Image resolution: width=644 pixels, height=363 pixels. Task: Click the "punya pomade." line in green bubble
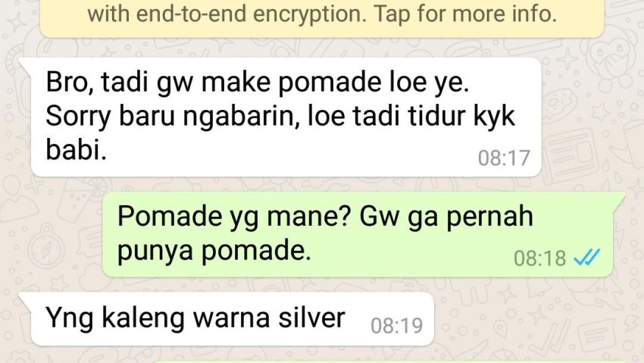[214, 251]
